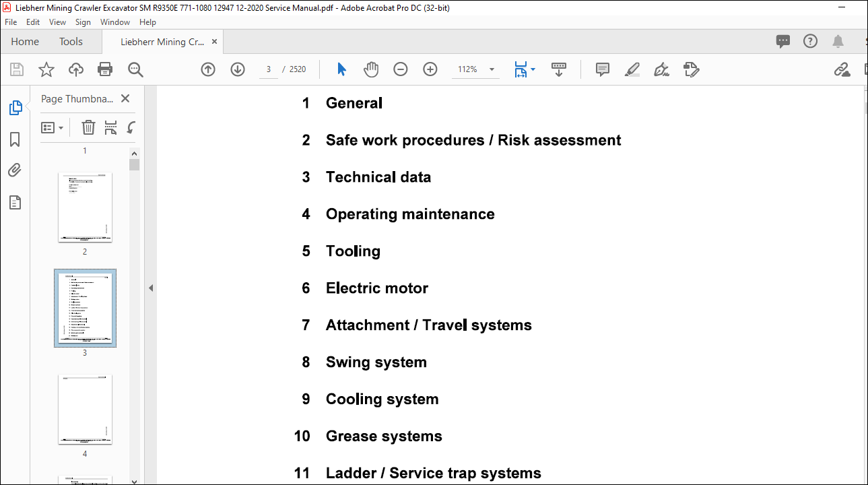The width and height of the screenshot is (868, 485).
Task: Add the document to starred files
Action: click(46, 69)
